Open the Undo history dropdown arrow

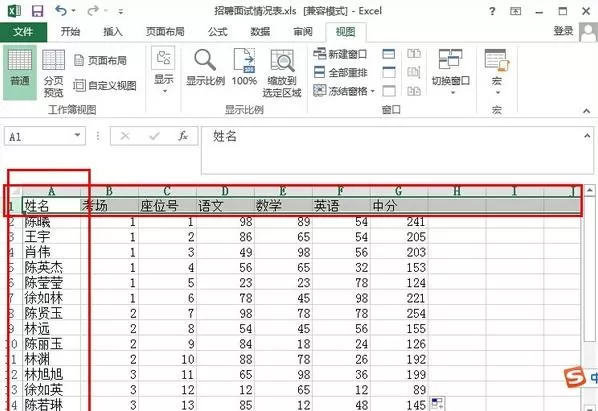tap(74, 11)
